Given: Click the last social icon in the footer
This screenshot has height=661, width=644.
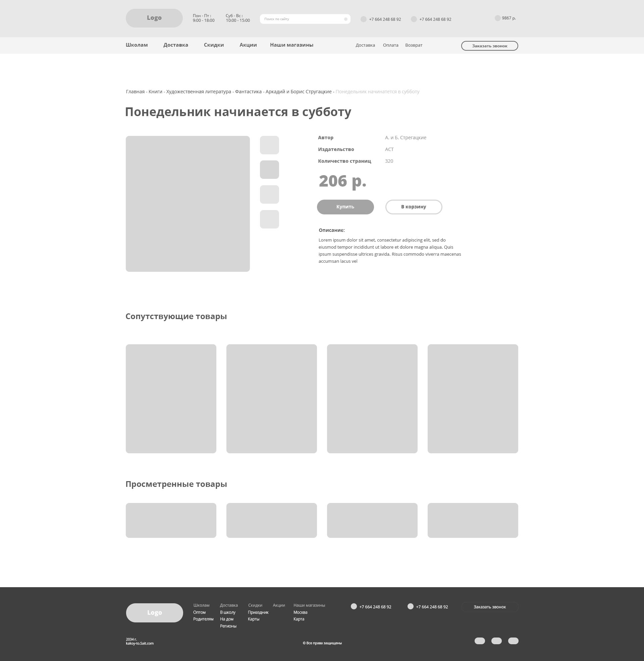Looking at the screenshot, I should tap(513, 641).
